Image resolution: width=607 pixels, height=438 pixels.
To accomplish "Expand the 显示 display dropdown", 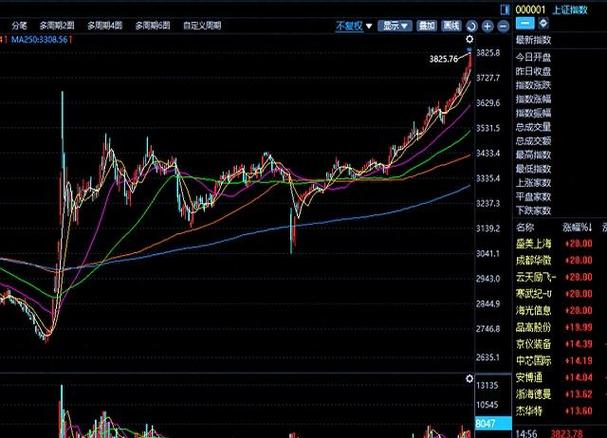I will point(396,24).
